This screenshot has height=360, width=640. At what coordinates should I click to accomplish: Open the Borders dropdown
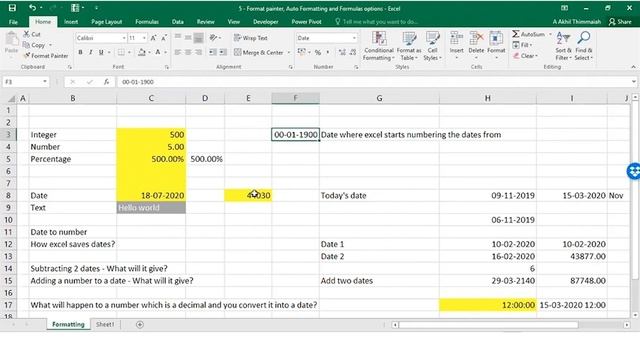tap(129, 52)
